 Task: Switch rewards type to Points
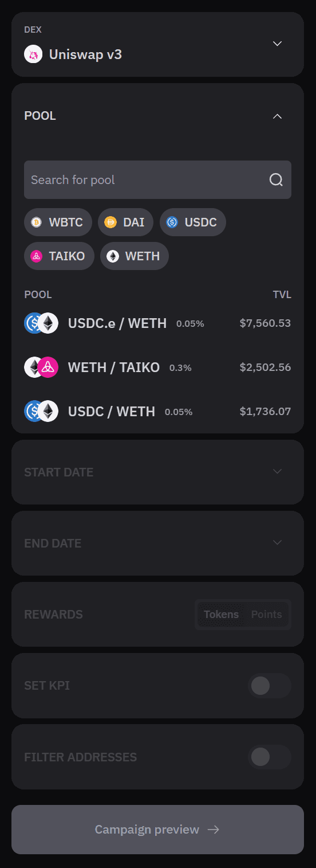(x=267, y=615)
